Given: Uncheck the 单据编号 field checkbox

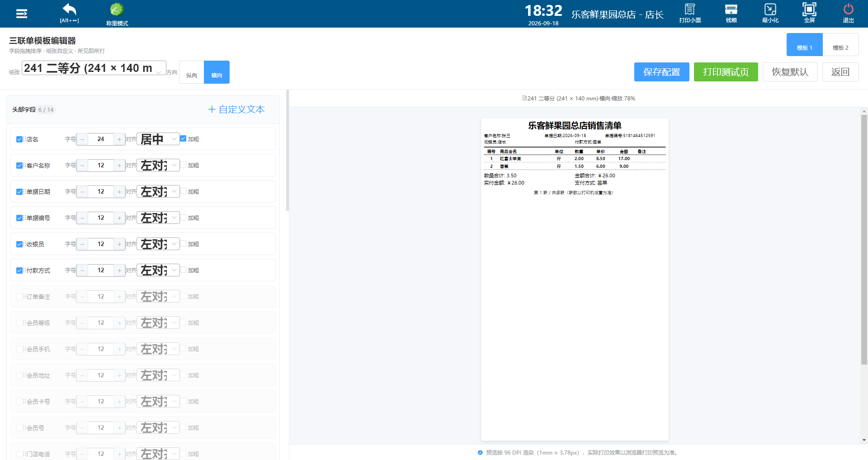Looking at the screenshot, I should tap(19, 218).
